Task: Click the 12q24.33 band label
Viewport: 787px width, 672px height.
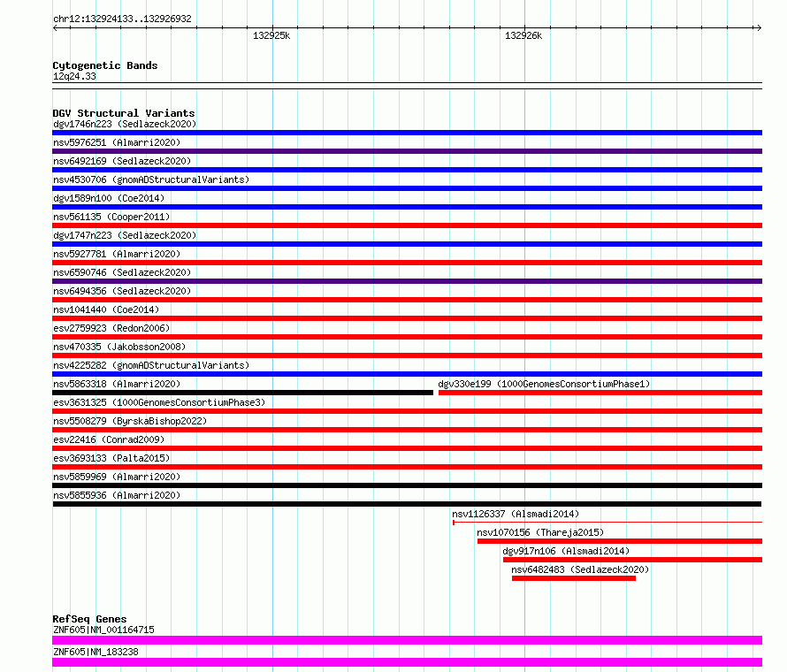Action: pyautogui.click(x=74, y=76)
